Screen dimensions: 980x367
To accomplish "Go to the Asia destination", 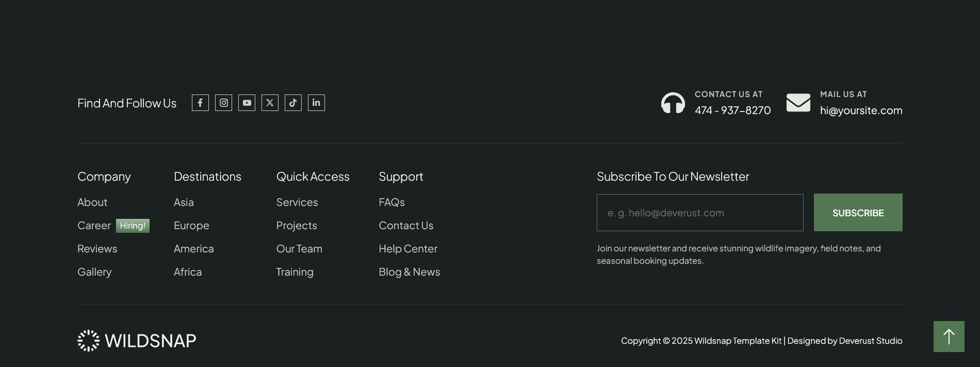I will click(x=184, y=202).
